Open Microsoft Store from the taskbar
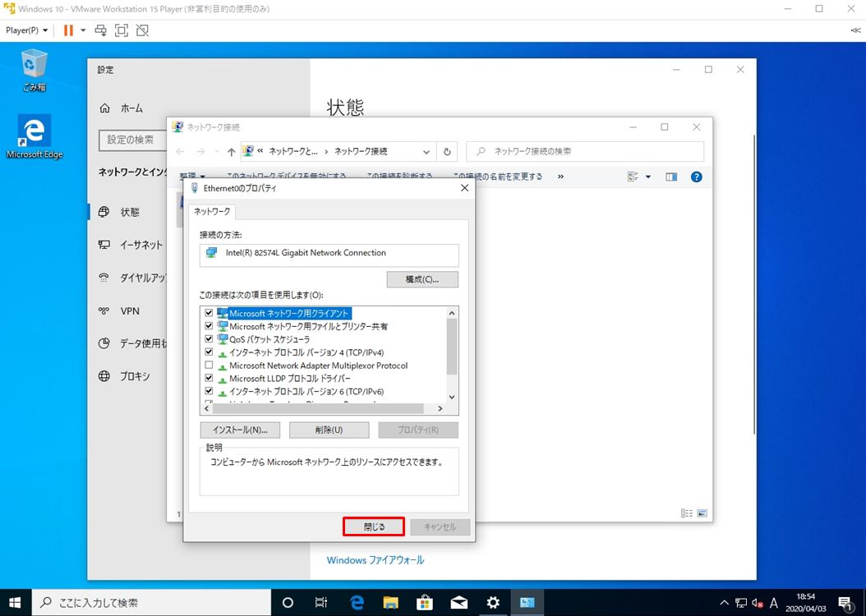Image resolution: width=866 pixels, height=616 pixels. click(425, 603)
